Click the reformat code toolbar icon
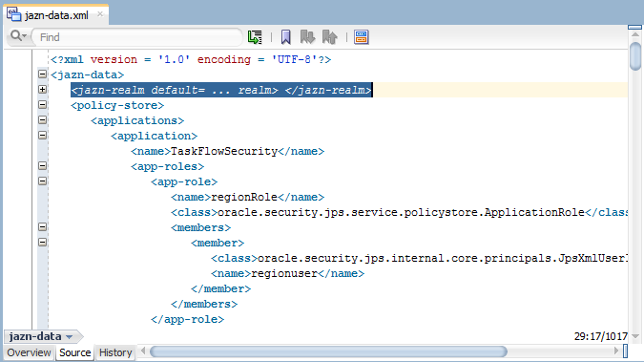 click(255, 37)
